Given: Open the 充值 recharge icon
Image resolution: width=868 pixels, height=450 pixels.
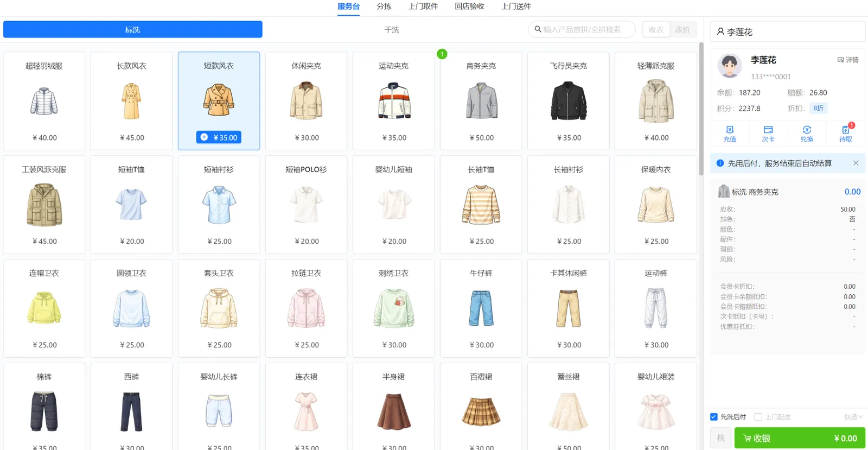Looking at the screenshot, I should (x=730, y=134).
